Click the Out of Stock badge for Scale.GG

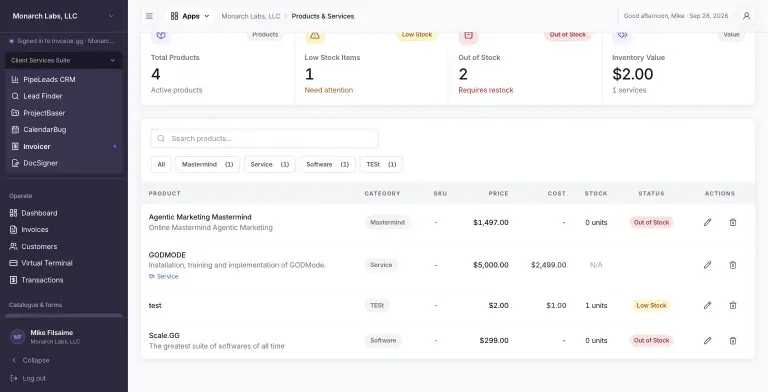(x=651, y=341)
